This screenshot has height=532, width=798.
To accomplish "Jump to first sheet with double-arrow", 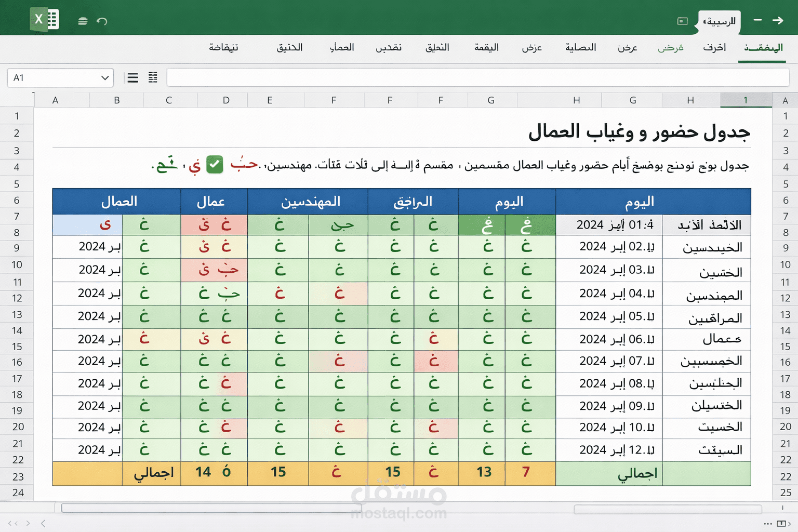I will point(13,523).
